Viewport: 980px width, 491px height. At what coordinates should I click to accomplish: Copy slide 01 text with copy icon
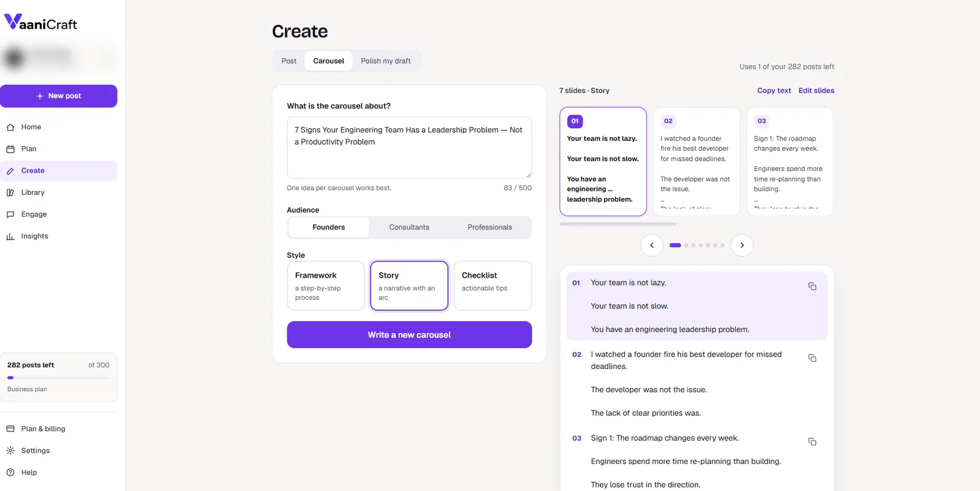812,286
